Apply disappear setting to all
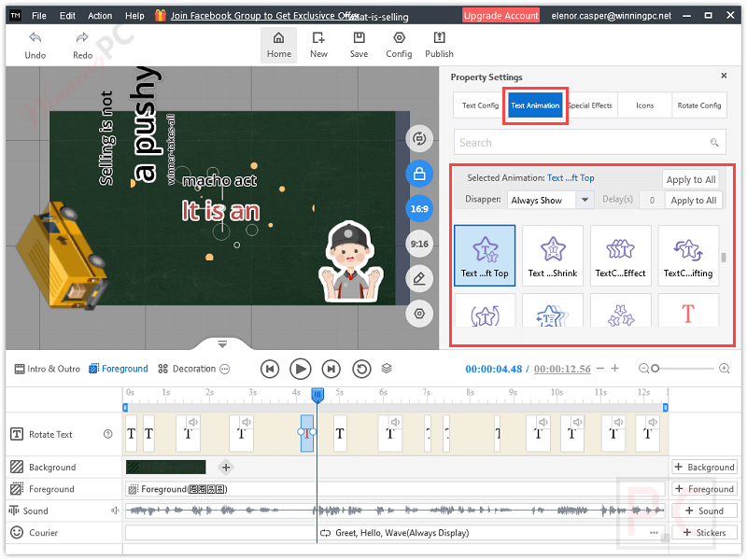The height and width of the screenshot is (560, 747). click(x=694, y=200)
